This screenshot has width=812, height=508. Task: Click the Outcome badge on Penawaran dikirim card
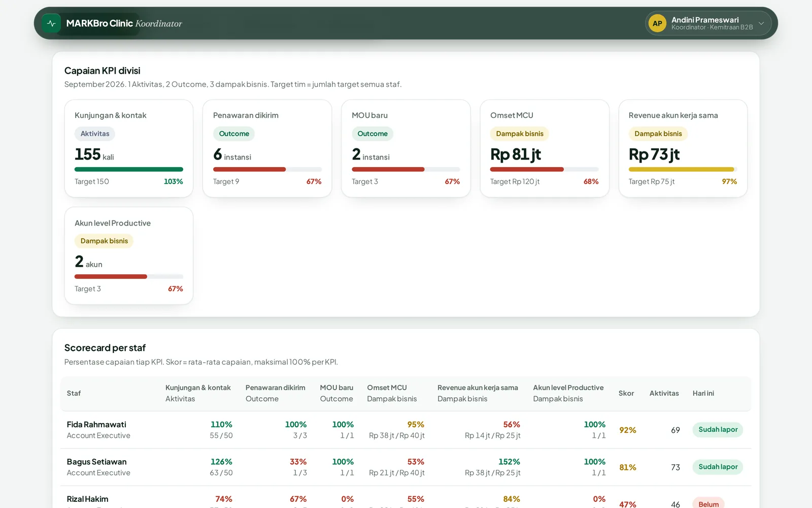tap(234, 134)
